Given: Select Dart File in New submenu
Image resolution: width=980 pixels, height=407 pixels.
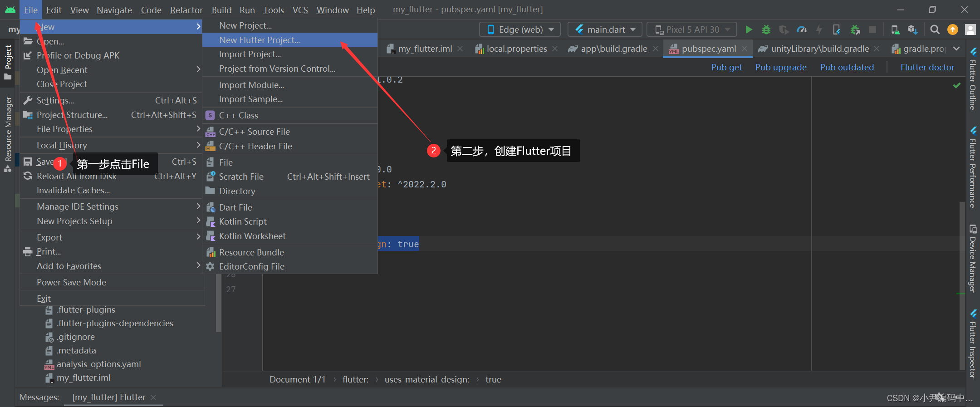Looking at the screenshot, I should (x=290, y=207).
